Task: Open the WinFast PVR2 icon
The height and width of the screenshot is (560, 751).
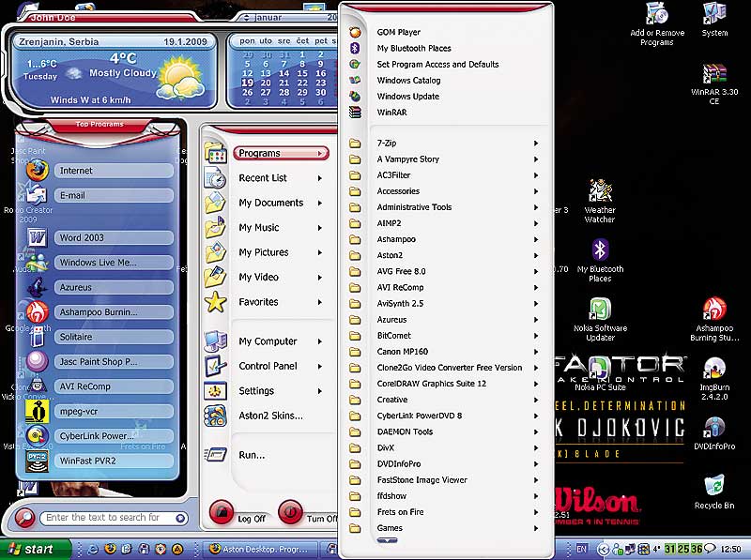Action: [37, 461]
